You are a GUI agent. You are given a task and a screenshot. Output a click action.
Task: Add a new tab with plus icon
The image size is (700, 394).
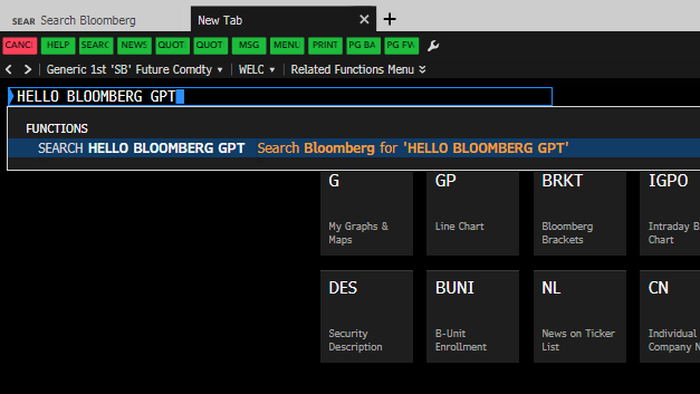390,19
